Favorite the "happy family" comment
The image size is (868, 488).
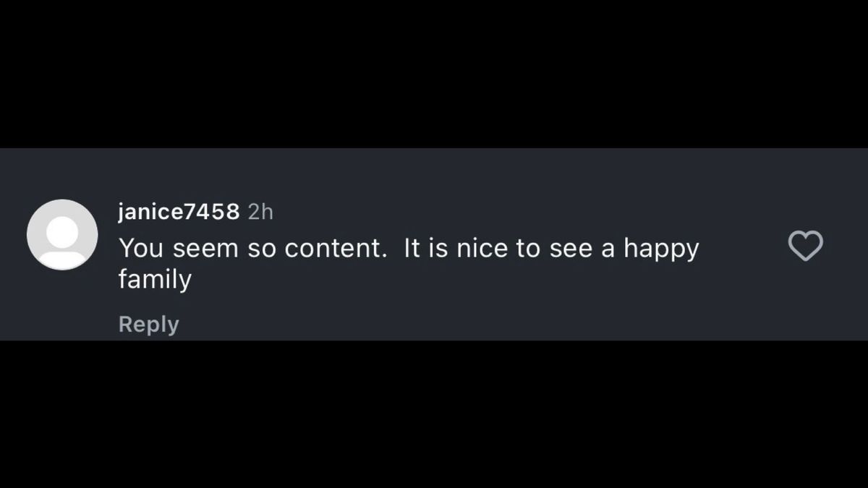805,246
